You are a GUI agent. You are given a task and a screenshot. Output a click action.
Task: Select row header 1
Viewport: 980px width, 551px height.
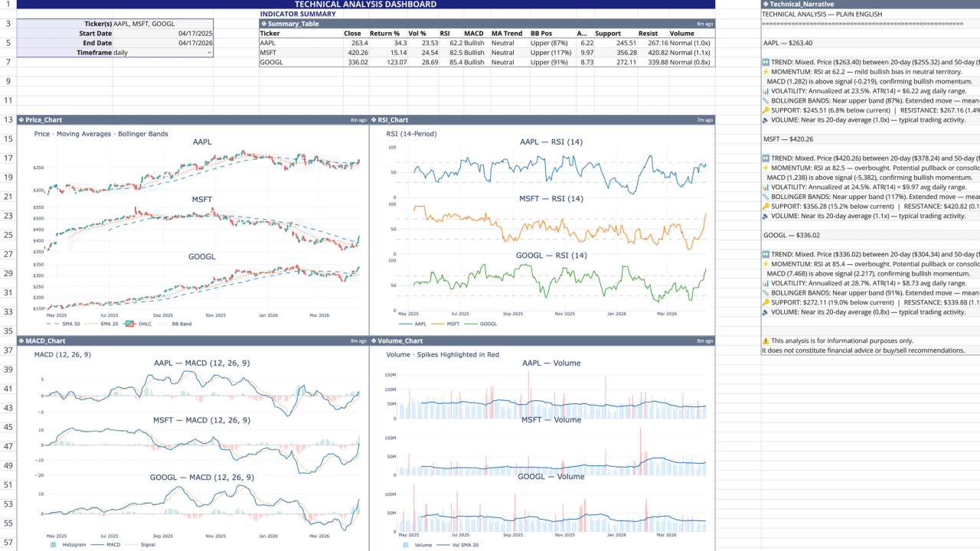tap(8, 4)
